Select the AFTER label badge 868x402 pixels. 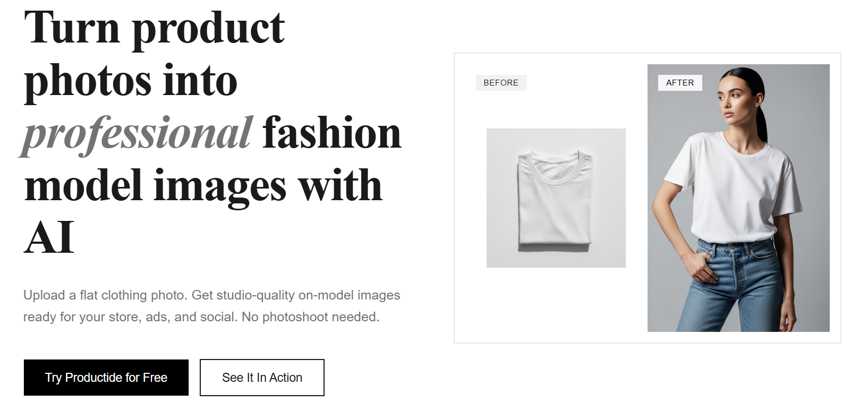[x=680, y=82]
